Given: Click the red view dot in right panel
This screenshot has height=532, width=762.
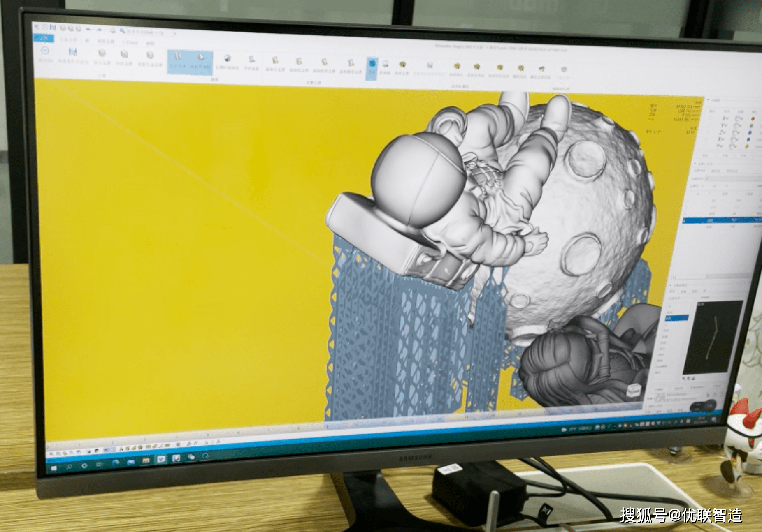Looking at the screenshot, I should point(753,118).
